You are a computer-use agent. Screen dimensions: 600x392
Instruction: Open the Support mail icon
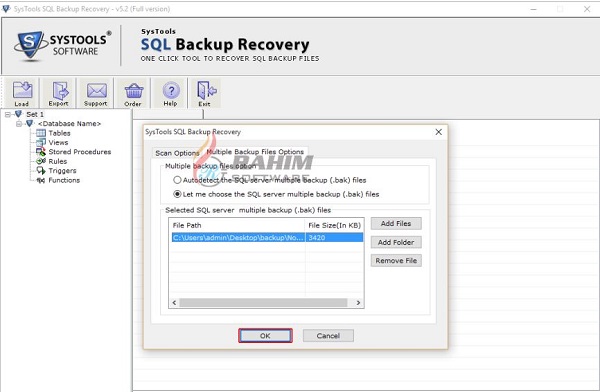(x=96, y=93)
